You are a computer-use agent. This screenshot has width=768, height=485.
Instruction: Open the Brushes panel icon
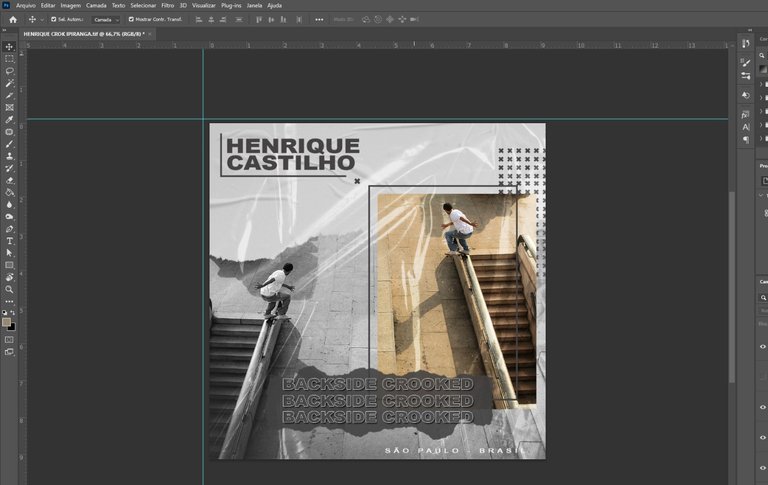[745, 63]
